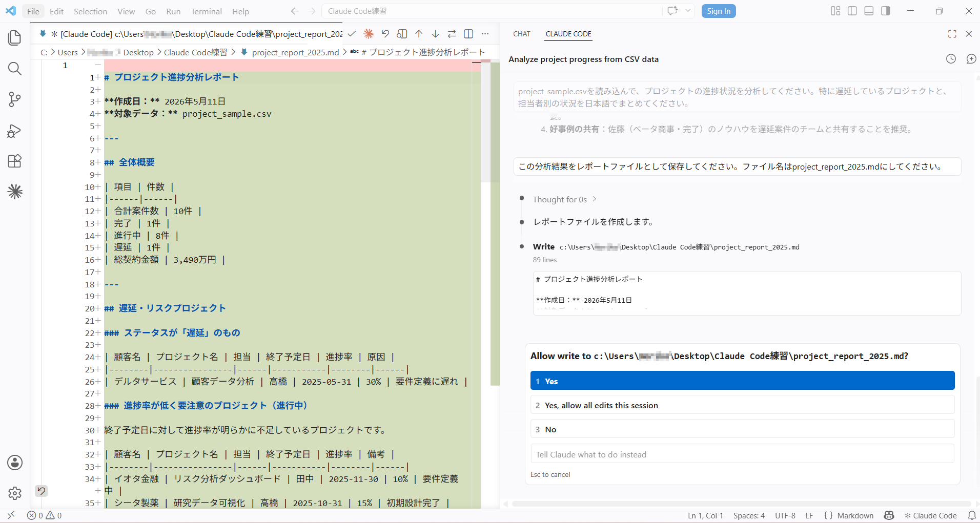Go to previous change with up arrow
980x523 pixels.
click(x=419, y=34)
